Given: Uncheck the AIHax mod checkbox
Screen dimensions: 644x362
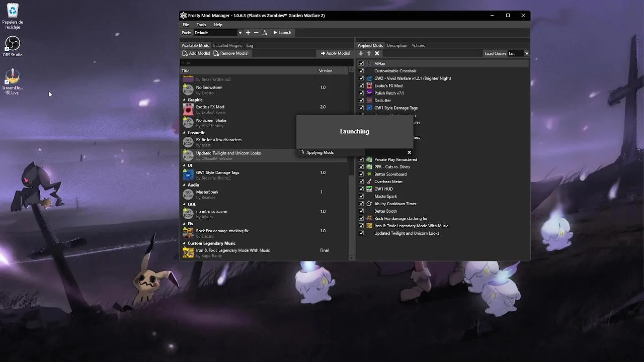Looking at the screenshot, I should click(x=361, y=64).
